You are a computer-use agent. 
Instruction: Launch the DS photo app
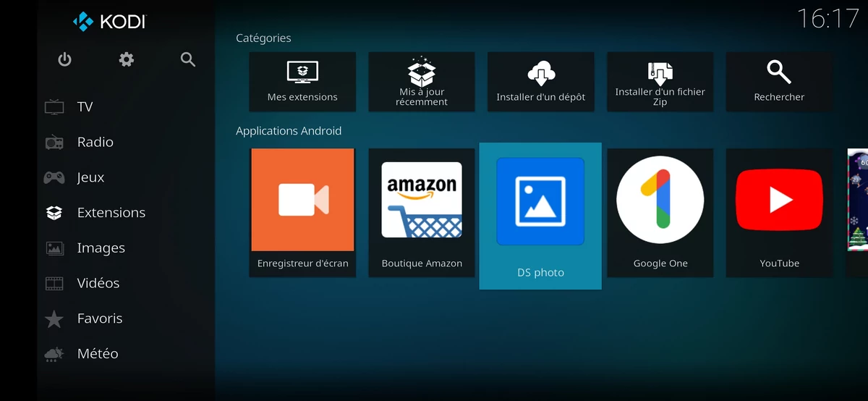point(540,216)
